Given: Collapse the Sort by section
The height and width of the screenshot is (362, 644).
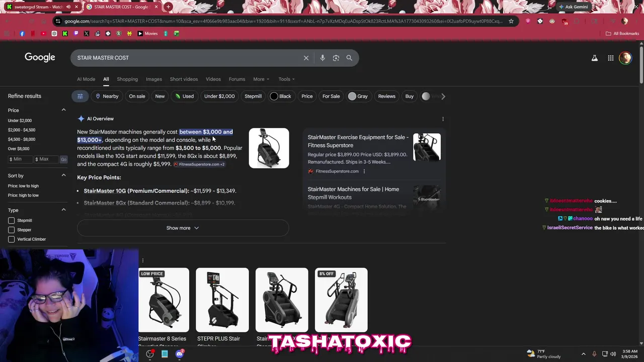Looking at the screenshot, I should (63, 175).
